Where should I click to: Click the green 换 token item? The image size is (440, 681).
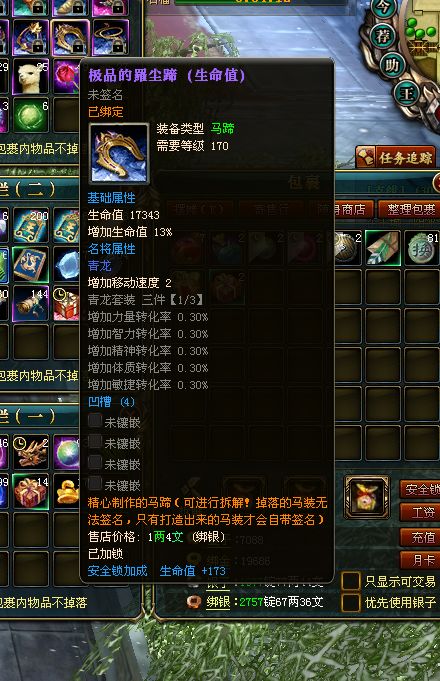421,248
